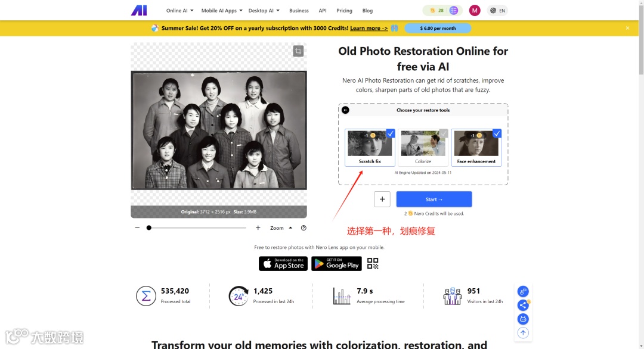Click the visitors people icon

click(452, 295)
